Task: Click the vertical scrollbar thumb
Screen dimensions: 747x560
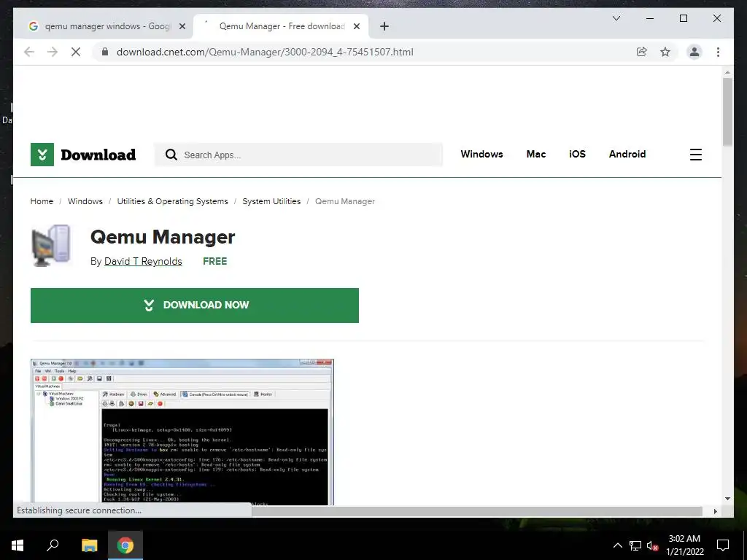Action: (x=727, y=112)
